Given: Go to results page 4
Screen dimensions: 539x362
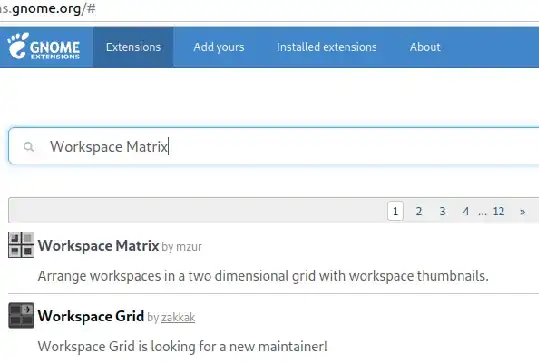Looking at the screenshot, I should [465, 211].
